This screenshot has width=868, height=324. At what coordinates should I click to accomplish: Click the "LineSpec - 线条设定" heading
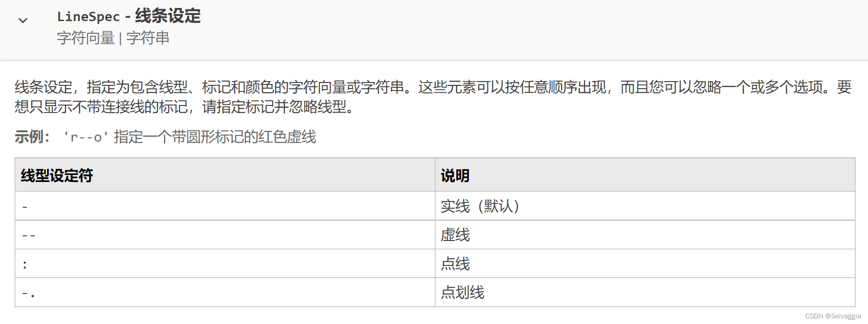(x=129, y=16)
